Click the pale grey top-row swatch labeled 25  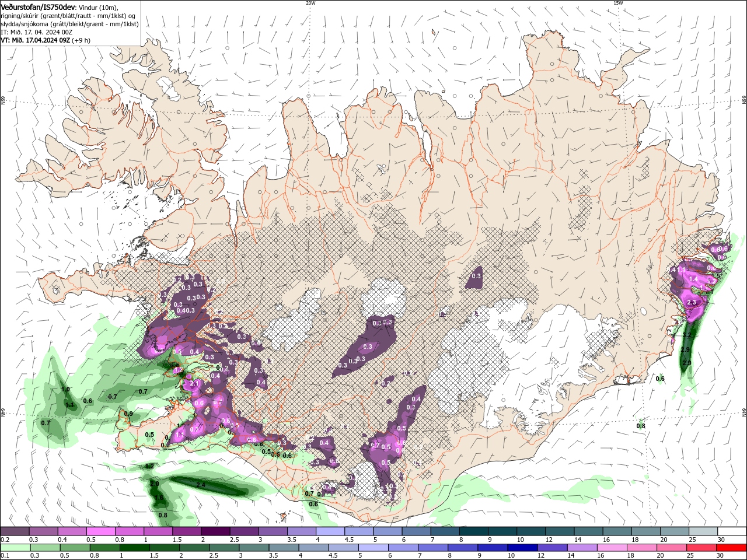click(x=703, y=531)
